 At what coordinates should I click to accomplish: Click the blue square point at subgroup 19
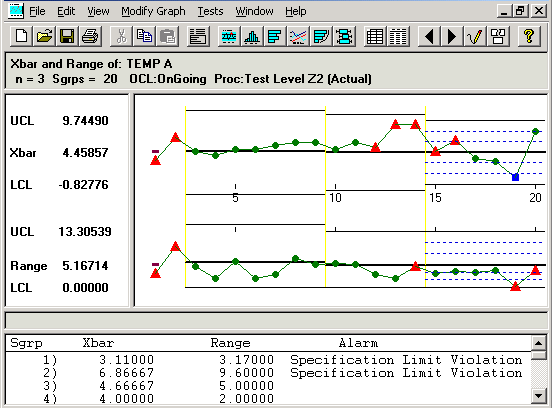point(515,177)
